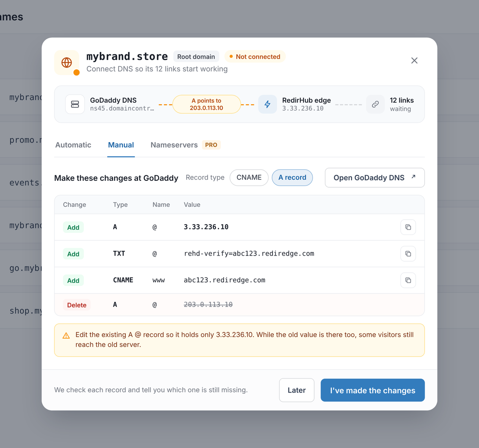The height and width of the screenshot is (448, 479).
Task: Click the Root domain label
Action: point(196,57)
